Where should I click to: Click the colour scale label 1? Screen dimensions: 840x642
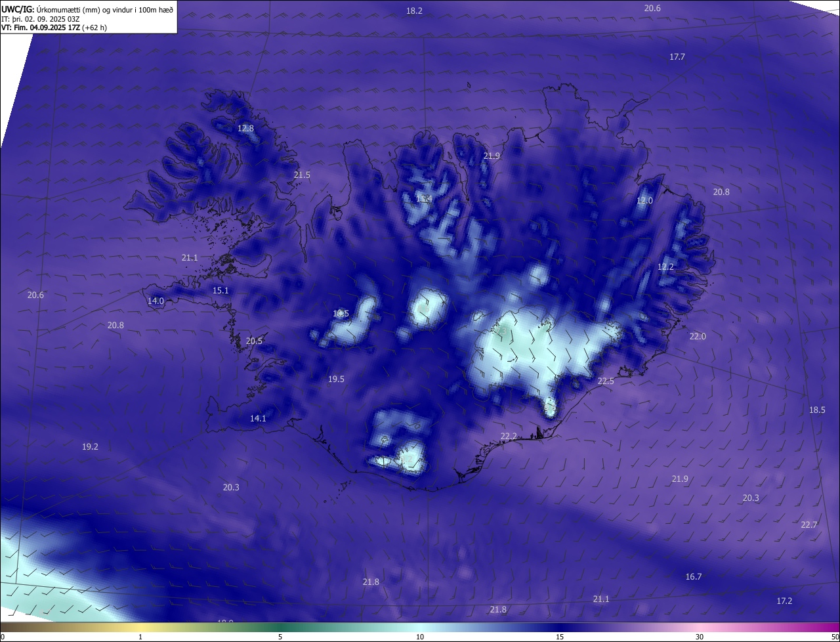(x=140, y=637)
